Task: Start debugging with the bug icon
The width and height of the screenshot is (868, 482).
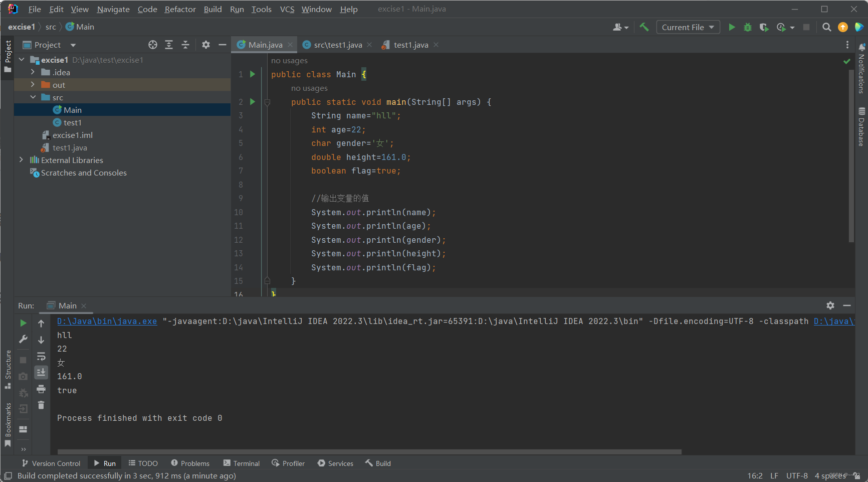Action: (x=748, y=27)
